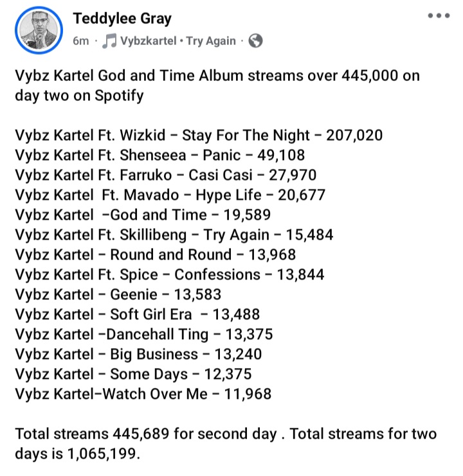
Task: Tap the music note icon
Action: [109, 41]
